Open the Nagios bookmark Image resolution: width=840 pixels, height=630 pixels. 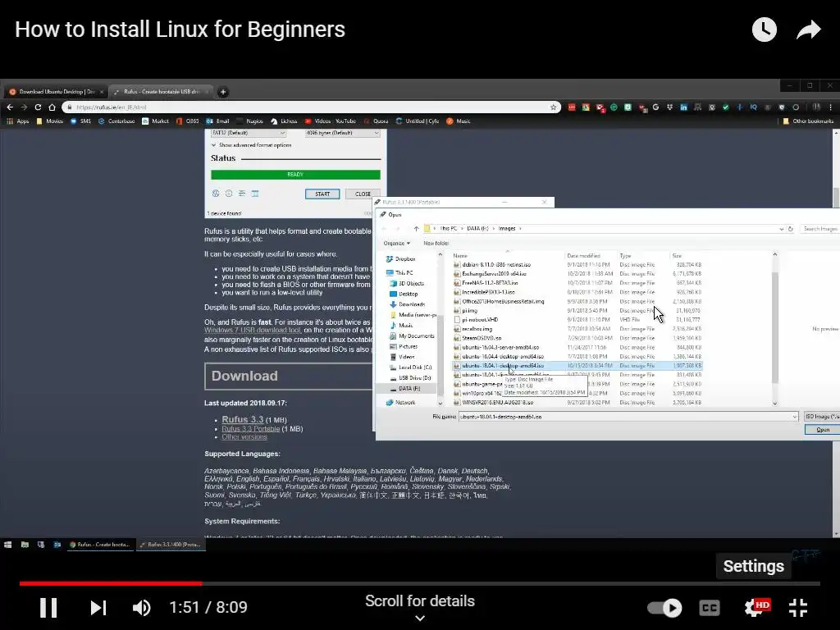249,121
